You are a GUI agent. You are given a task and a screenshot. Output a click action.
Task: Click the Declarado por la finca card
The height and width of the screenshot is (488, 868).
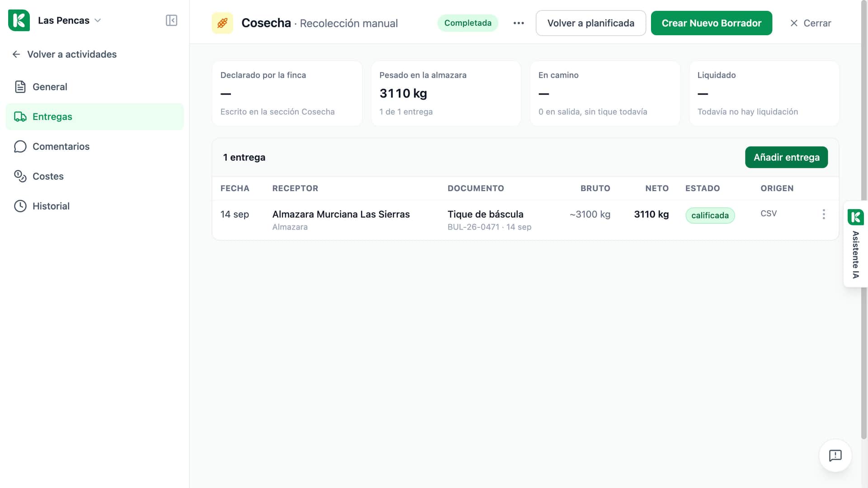287,94
